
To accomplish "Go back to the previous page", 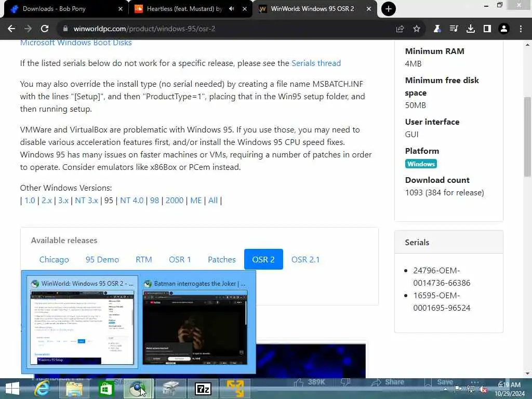I will click(11, 29).
